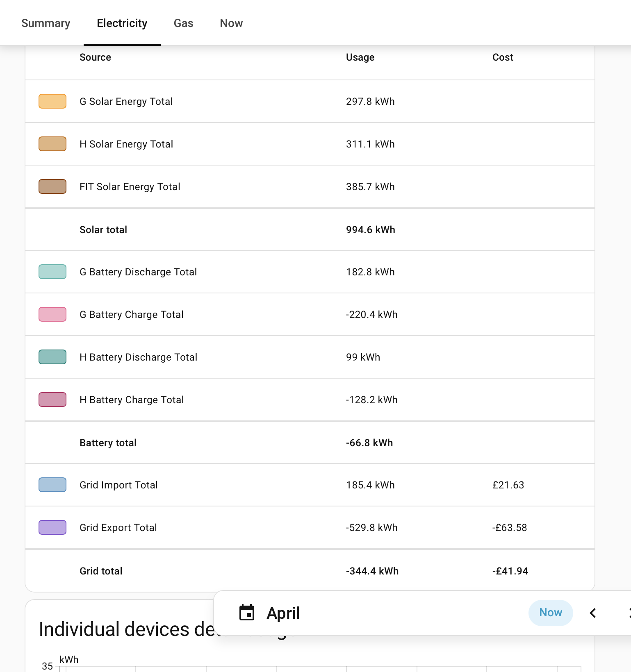631x672 pixels.
Task: Open the Grid Export Total entry
Action: pos(310,527)
